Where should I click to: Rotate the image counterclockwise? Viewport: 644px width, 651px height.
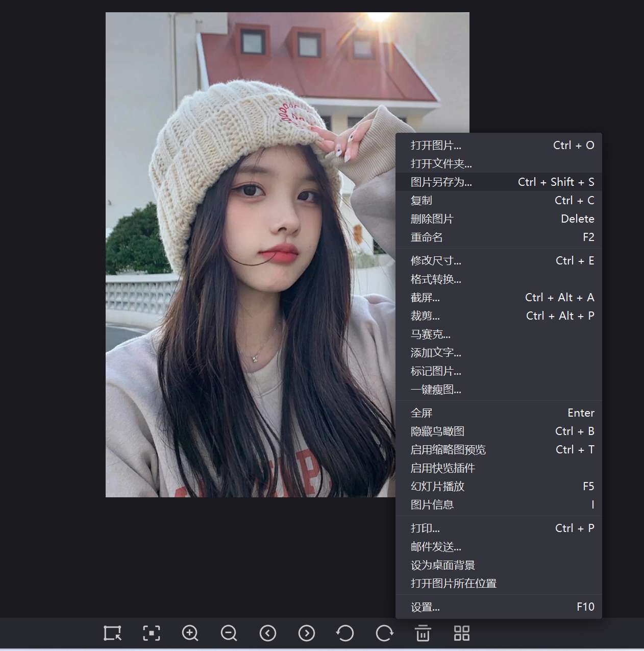click(345, 633)
